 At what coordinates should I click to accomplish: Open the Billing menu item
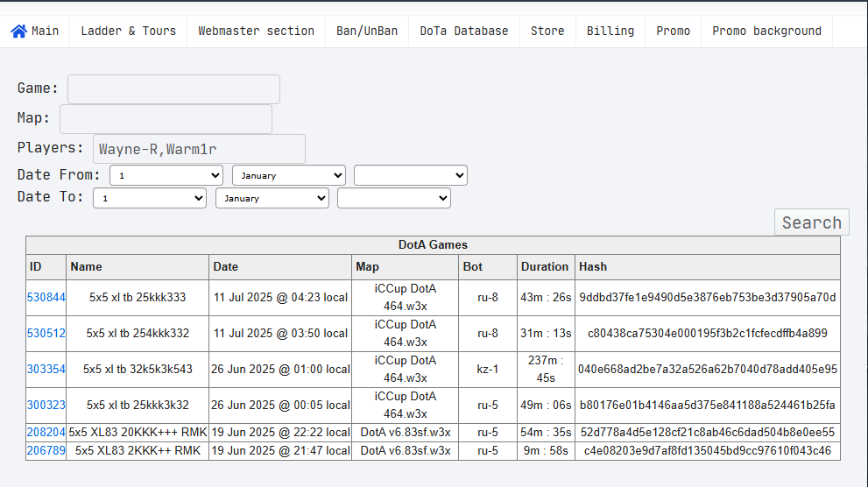pyautogui.click(x=610, y=31)
